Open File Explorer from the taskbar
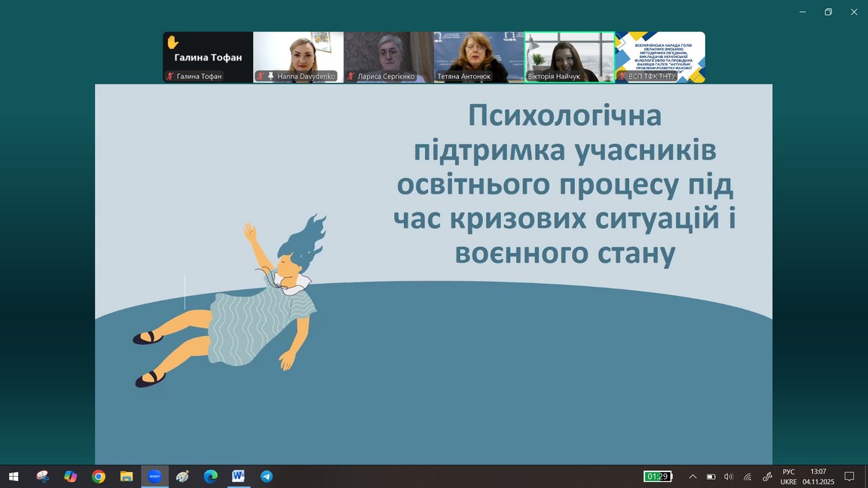The width and height of the screenshot is (868, 488). (x=127, y=476)
